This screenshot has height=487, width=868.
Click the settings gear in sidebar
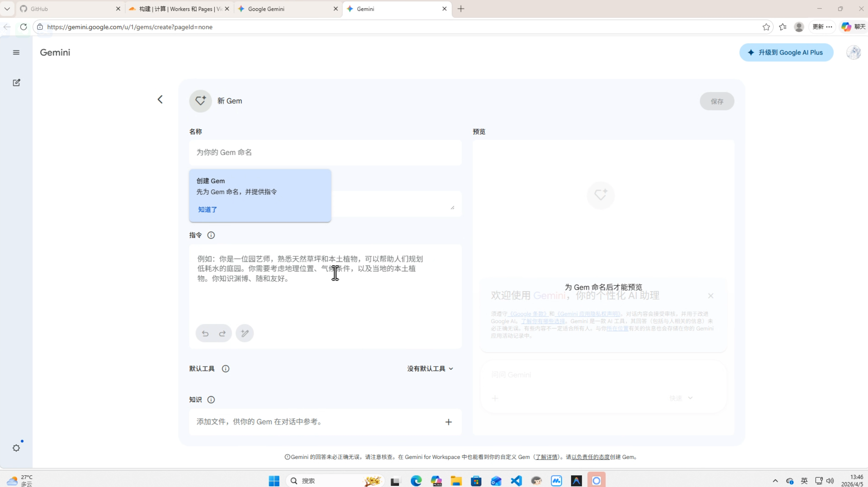tap(16, 448)
